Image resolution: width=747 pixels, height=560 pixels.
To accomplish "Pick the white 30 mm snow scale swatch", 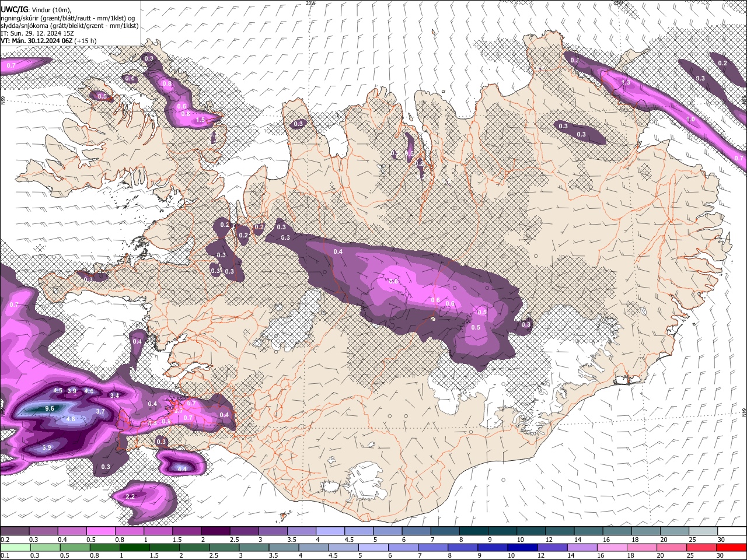I will (732, 531).
